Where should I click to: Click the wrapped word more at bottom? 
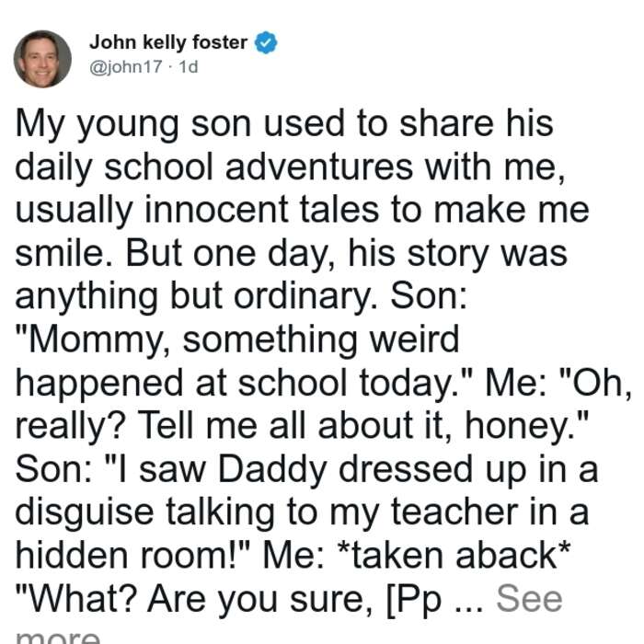58,637
